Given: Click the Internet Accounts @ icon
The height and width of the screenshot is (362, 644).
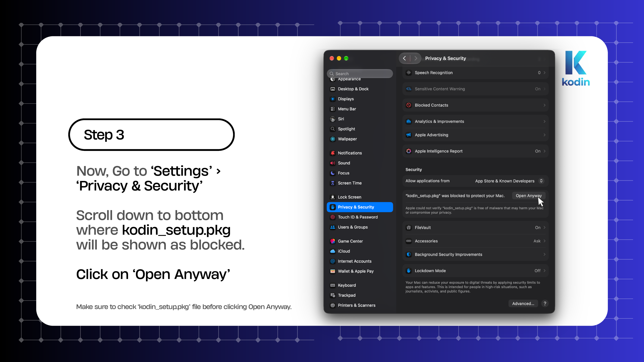Looking at the screenshot, I should click(x=332, y=261).
